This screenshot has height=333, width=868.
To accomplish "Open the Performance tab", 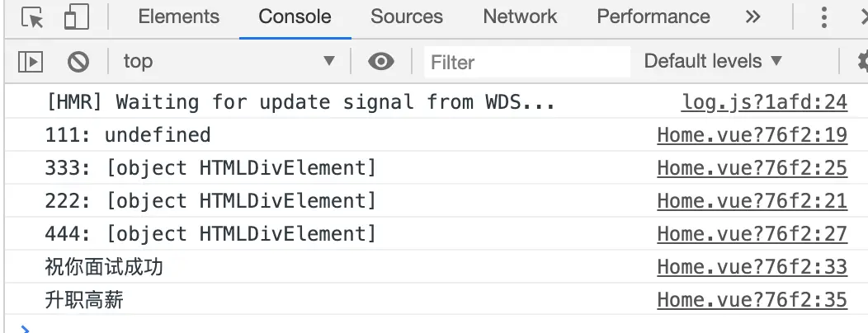I will [653, 16].
